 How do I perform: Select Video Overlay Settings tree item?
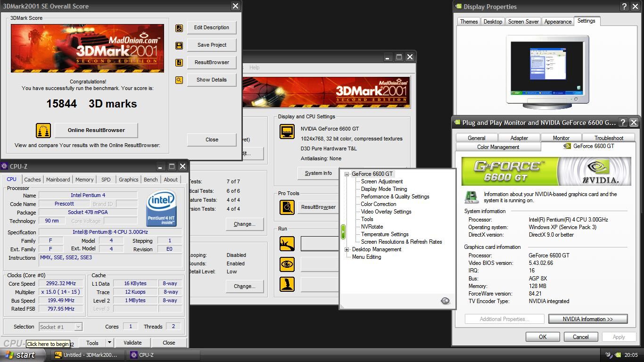[386, 212]
